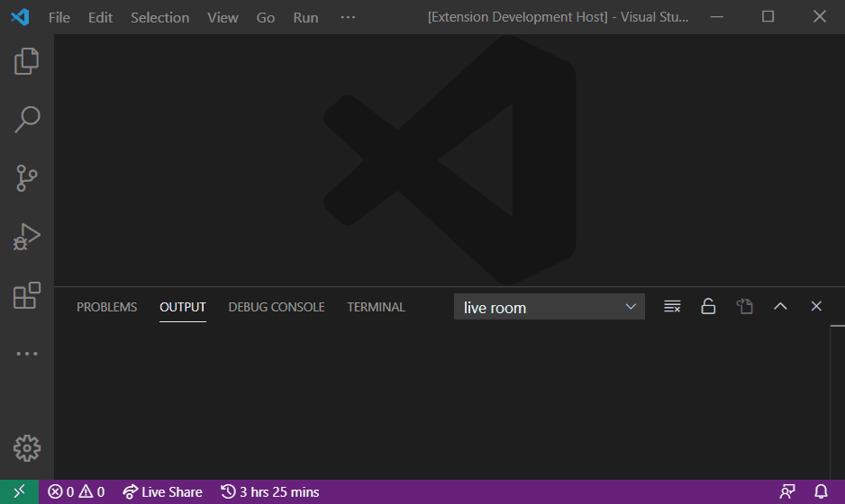The image size is (845, 504).
Task: Open the Run and Debug view
Action: tap(26, 237)
